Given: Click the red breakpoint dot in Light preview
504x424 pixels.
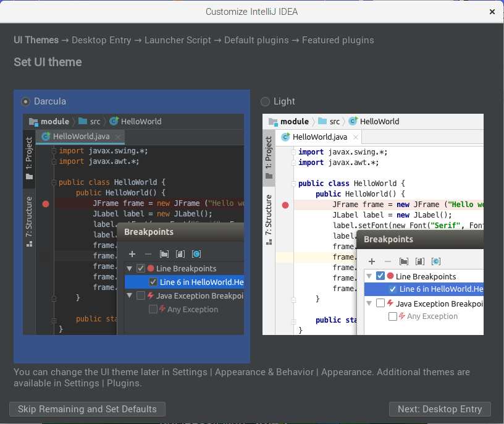Looking at the screenshot, I should click(285, 205).
